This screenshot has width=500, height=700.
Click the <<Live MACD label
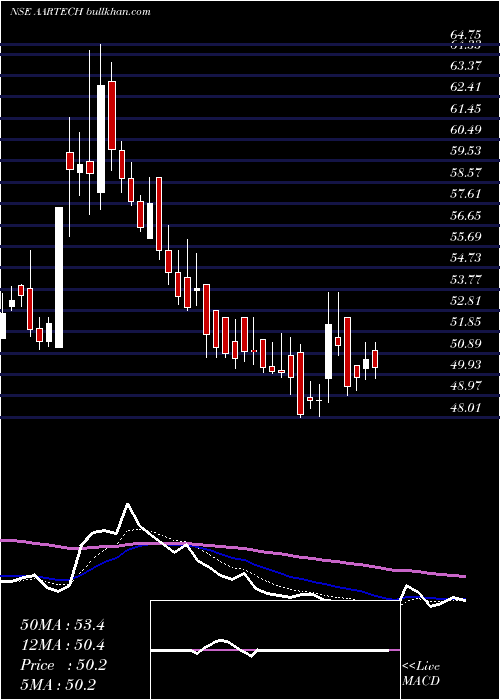pos(421,674)
